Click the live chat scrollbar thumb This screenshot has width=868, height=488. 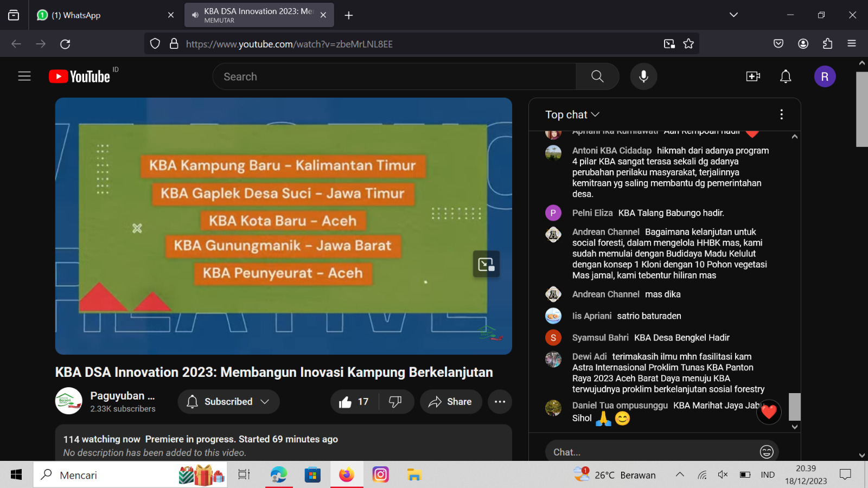pos(794,407)
